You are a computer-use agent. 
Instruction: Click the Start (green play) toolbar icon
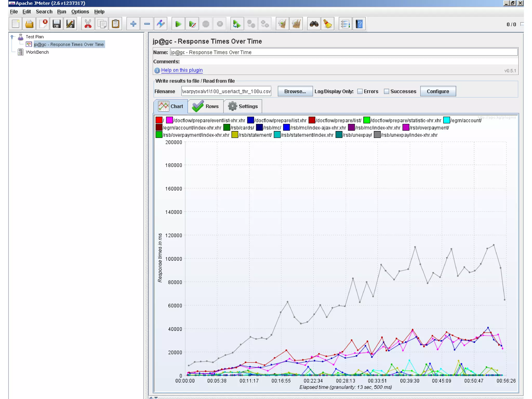click(178, 24)
